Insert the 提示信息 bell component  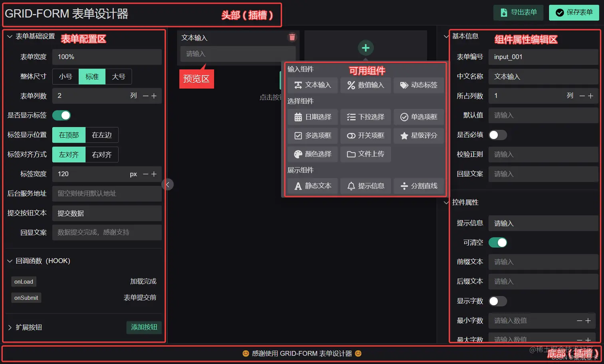point(366,186)
